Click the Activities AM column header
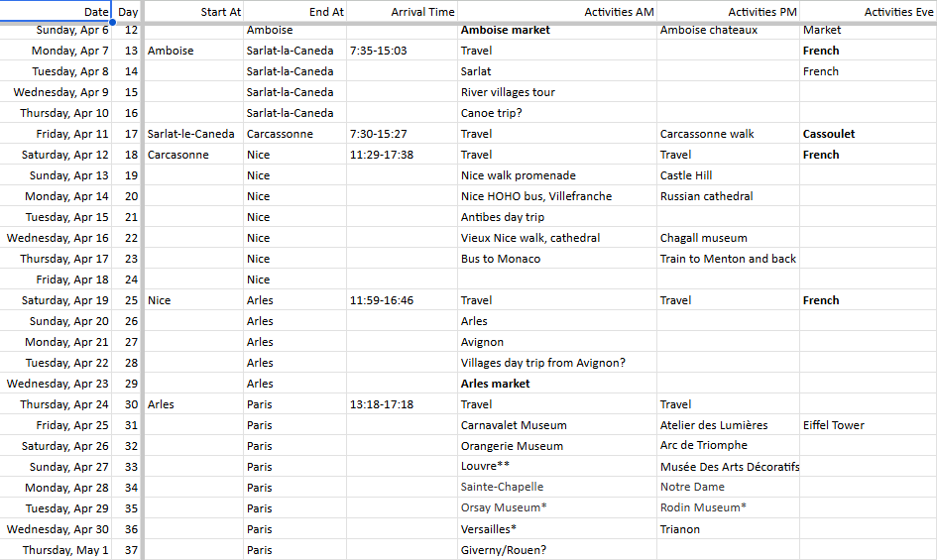 tap(557, 11)
